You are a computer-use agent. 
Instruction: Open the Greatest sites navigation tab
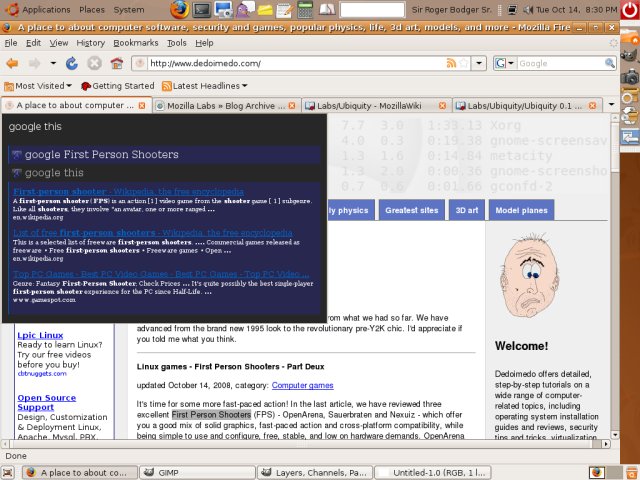411,210
